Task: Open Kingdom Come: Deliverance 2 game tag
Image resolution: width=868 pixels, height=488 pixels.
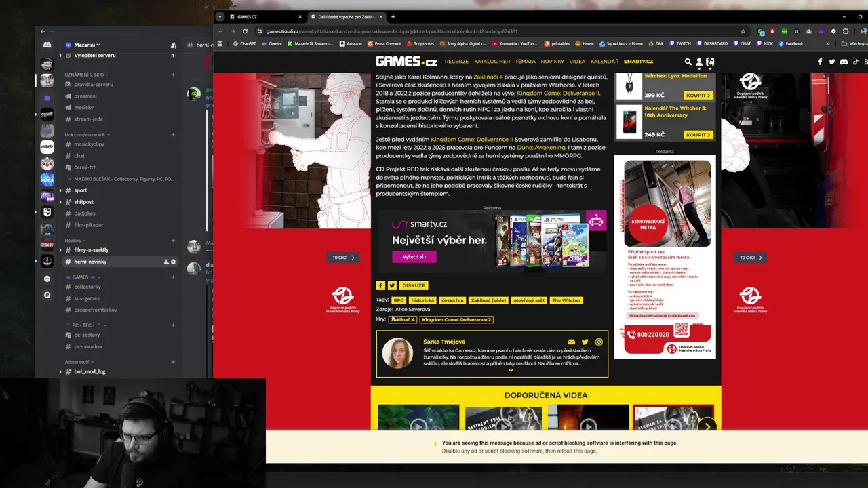Action: (x=456, y=319)
